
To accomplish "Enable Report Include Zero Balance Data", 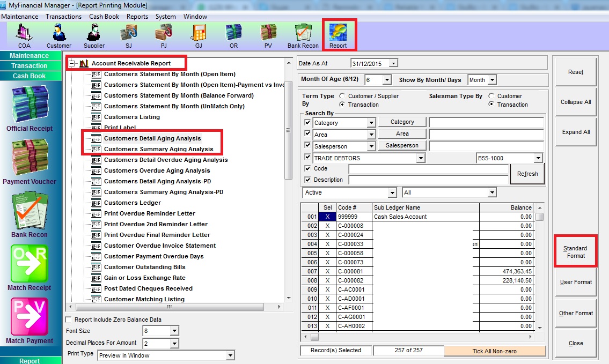I will click(69, 320).
